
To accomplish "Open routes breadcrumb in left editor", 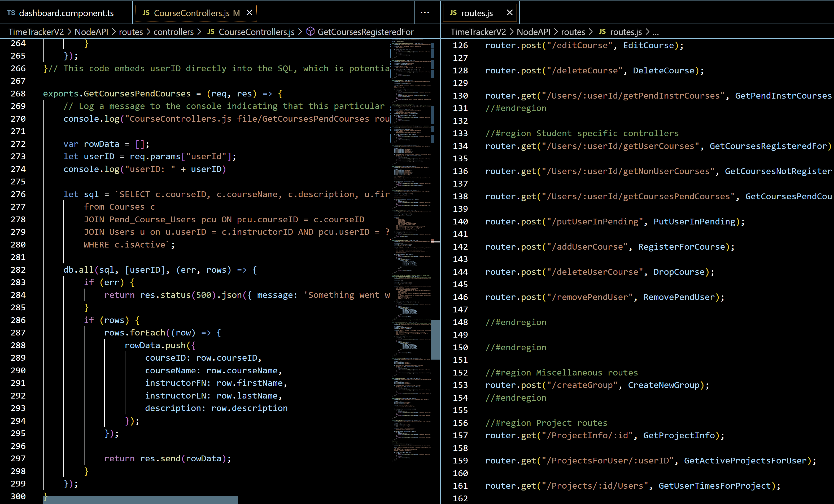I will [x=131, y=32].
